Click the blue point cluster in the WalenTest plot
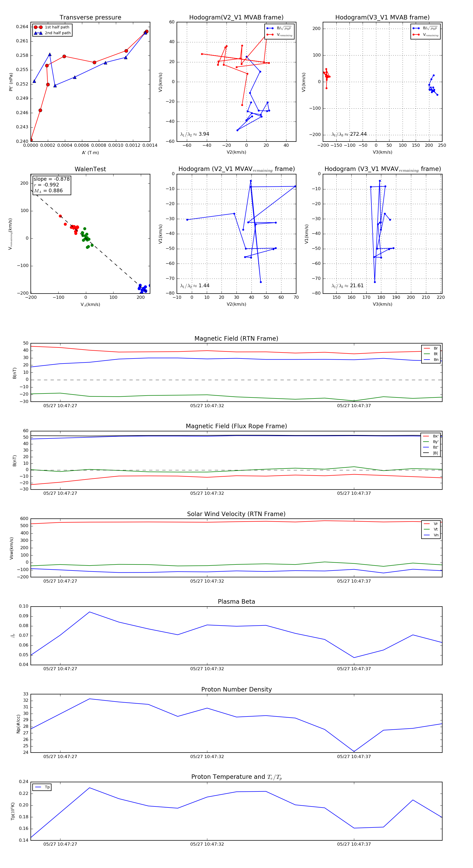This screenshot has height=868, width=473. pos(142,289)
